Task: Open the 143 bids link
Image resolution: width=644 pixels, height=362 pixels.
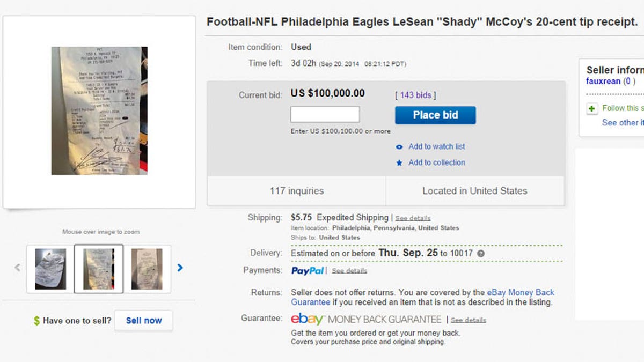Action: point(415,95)
